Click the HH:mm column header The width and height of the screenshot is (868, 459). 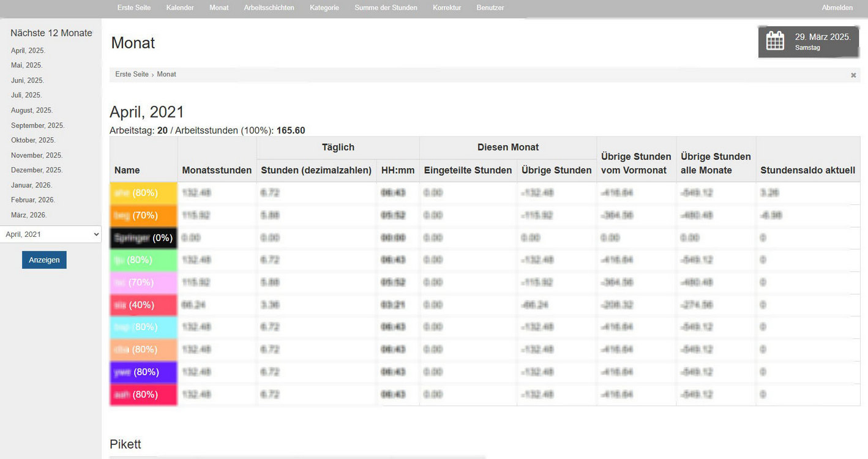(398, 170)
